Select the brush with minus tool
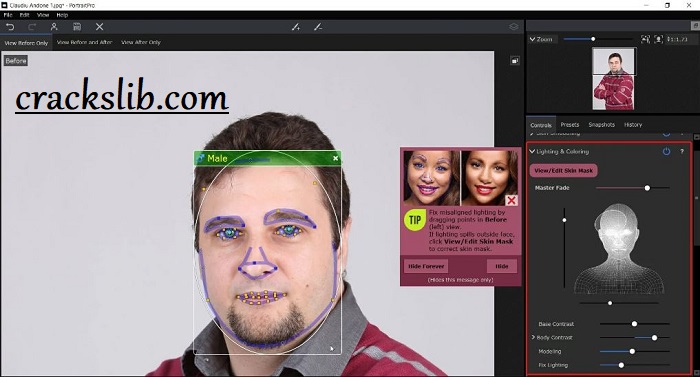This screenshot has height=377, width=700. 318,27
